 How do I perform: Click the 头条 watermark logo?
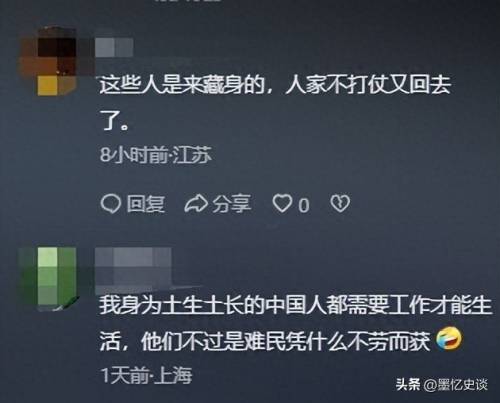[x=408, y=384]
